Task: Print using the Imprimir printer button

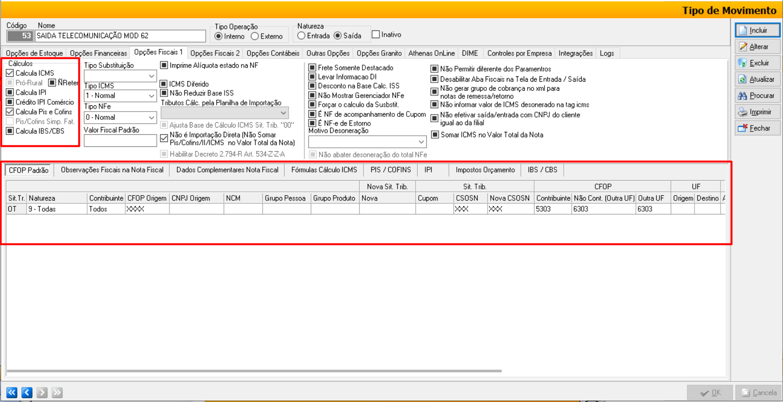Action: (757, 112)
